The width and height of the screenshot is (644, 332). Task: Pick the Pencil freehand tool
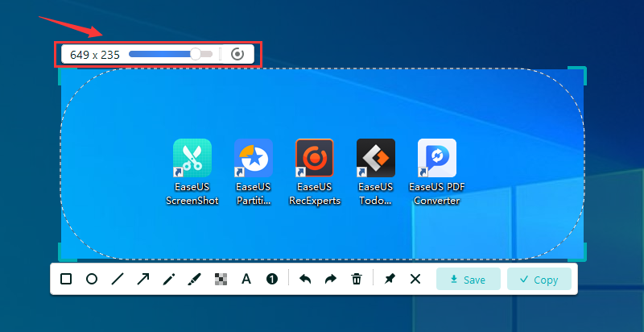[169, 280]
